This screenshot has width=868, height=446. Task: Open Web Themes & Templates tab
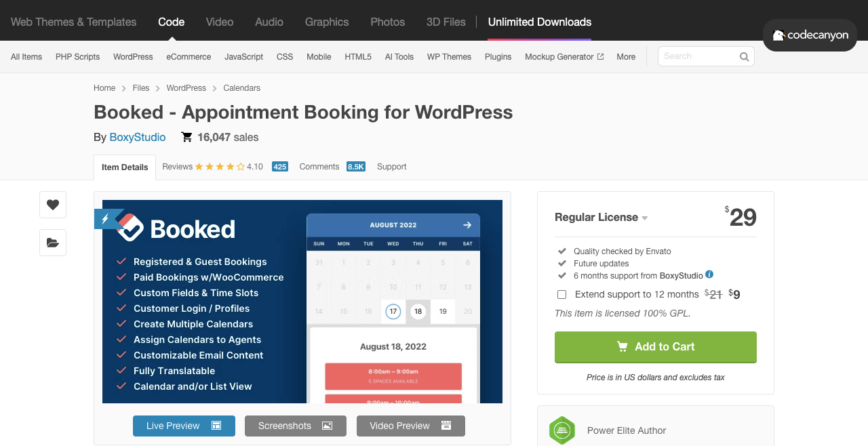pos(73,22)
